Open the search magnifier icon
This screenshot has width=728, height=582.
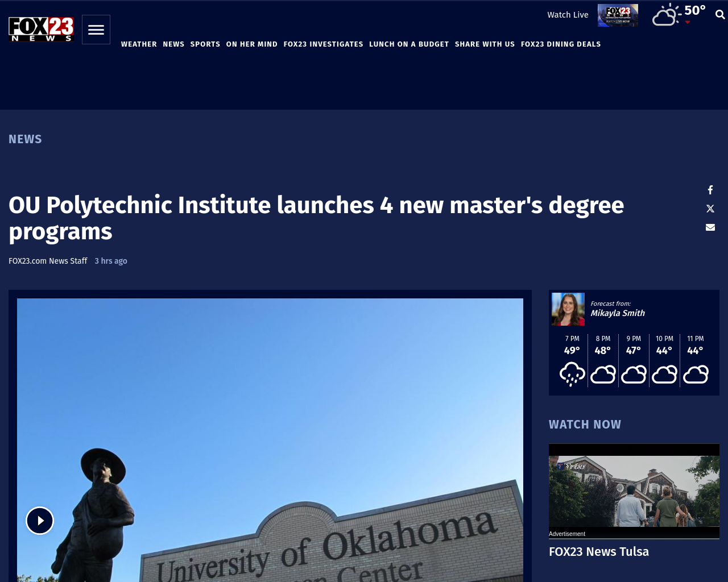(x=720, y=15)
